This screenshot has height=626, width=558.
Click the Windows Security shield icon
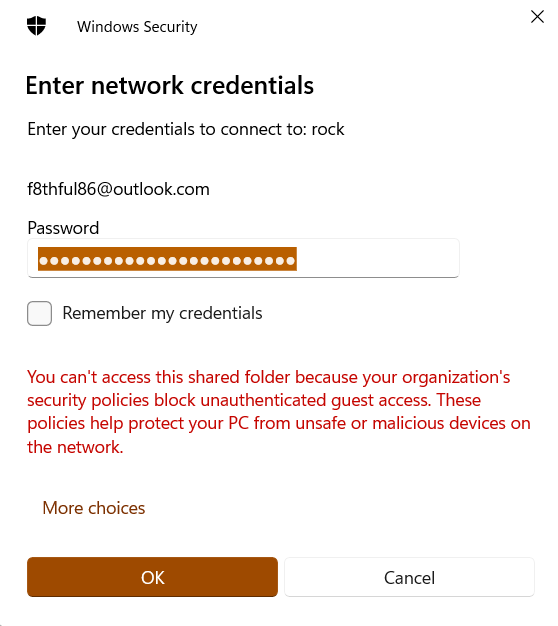[36, 26]
